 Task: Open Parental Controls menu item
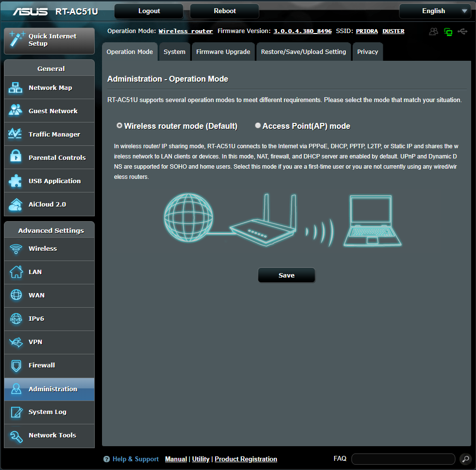49,157
